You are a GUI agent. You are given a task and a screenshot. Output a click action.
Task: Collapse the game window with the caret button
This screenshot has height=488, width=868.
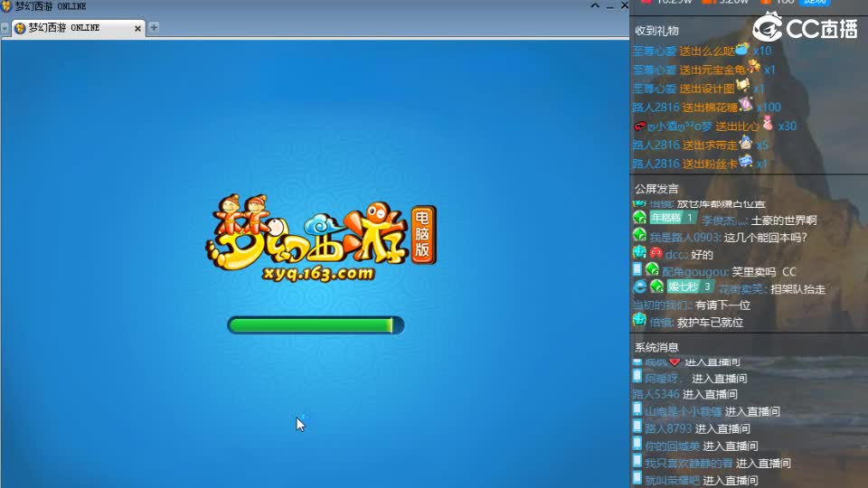595,5
